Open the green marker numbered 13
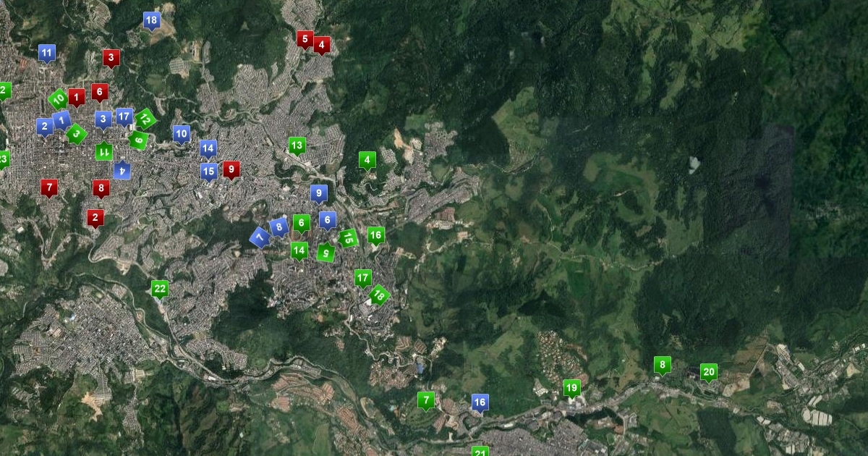 [x=297, y=145]
